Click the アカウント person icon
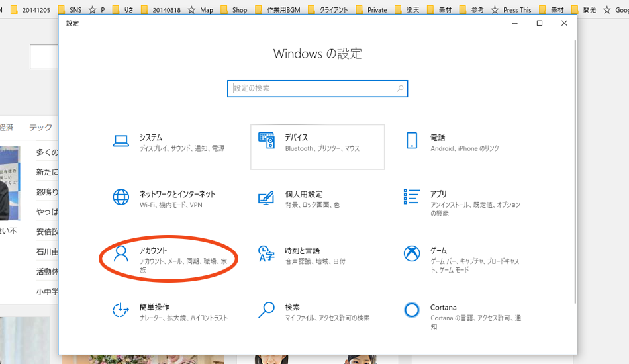This screenshot has width=629, height=364. (x=121, y=253)
